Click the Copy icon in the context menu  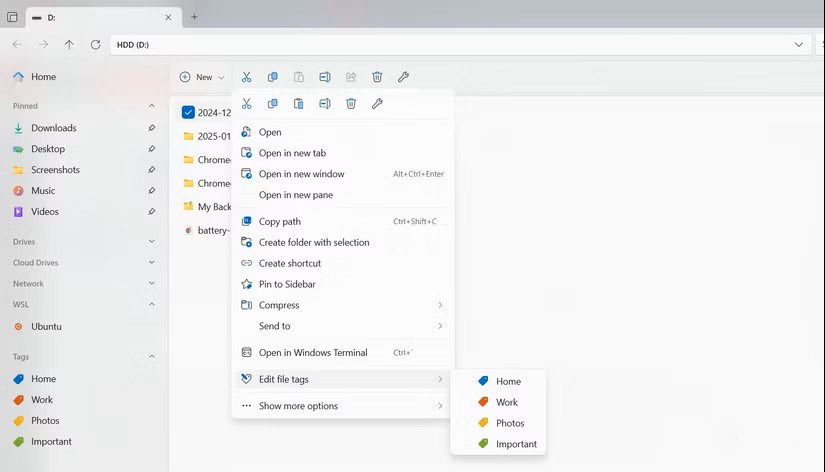273,104
